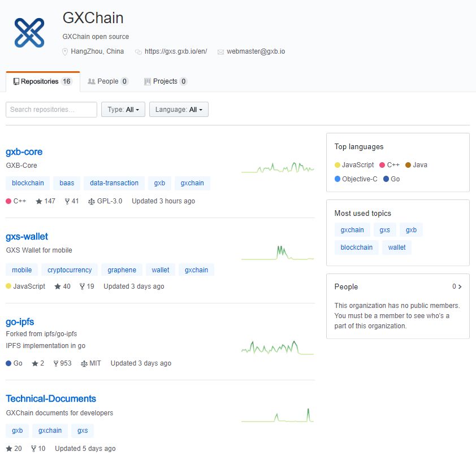
Task: Select the gxchain topic in Most used topics
Action: 352,230
